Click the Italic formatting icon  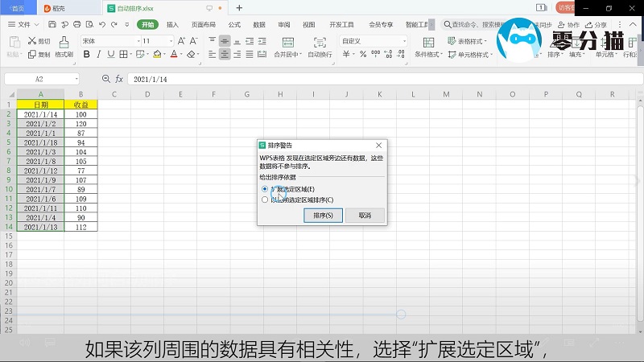click(98, 55)
